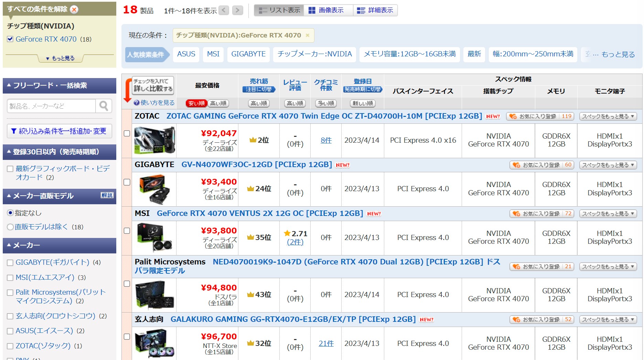The width and height of the screenshot is (644, 360).
Task: Click the search magnifier icon
Action: coord(104,106)
